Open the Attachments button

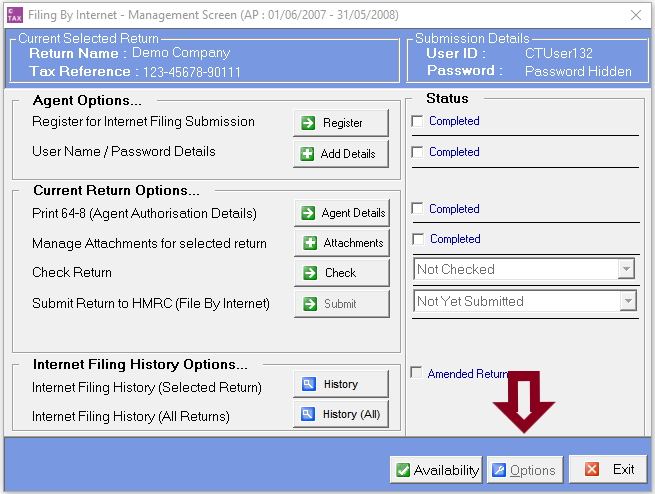pos(342,243)
